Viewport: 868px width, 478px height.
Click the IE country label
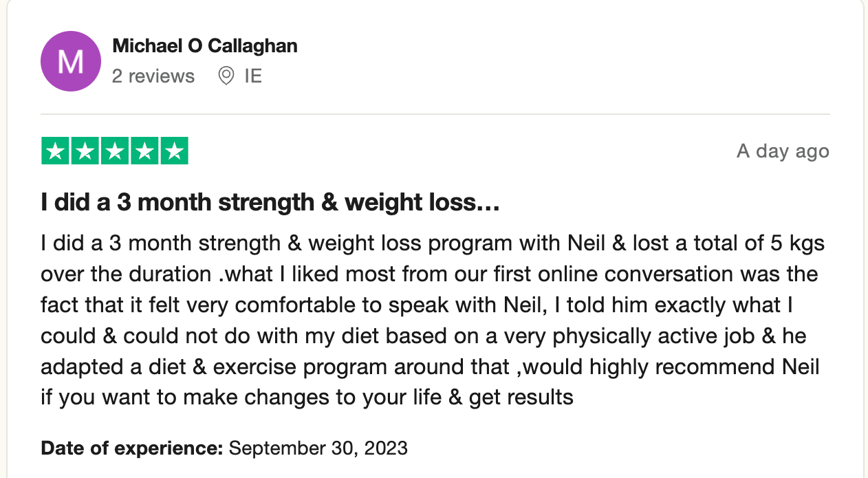click(253, 76)
